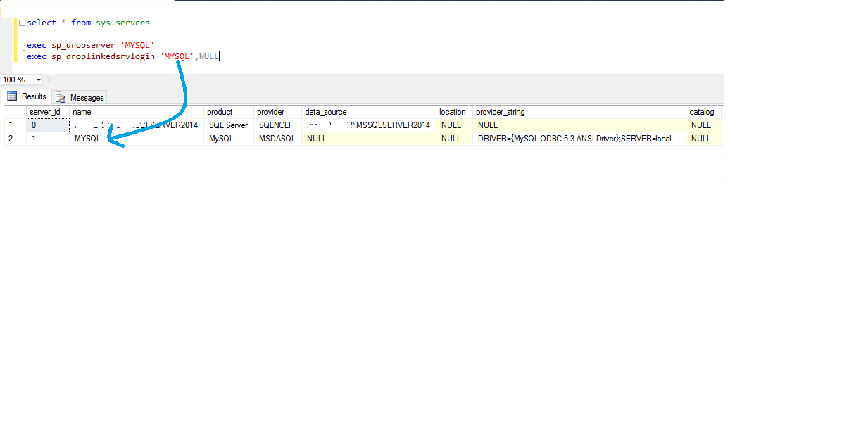Switch to the Results tab
This screenshot has width=868, height=425.
click(27, 96)
